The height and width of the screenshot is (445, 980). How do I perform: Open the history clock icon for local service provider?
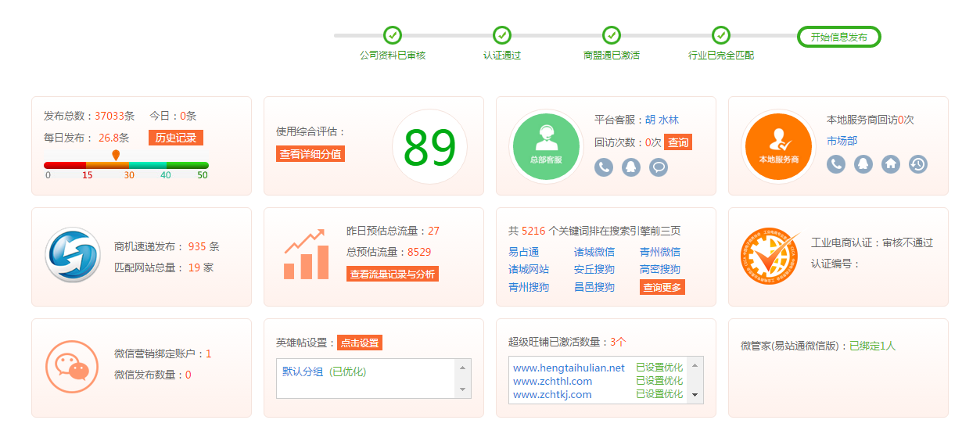click(x=917, y=163)
